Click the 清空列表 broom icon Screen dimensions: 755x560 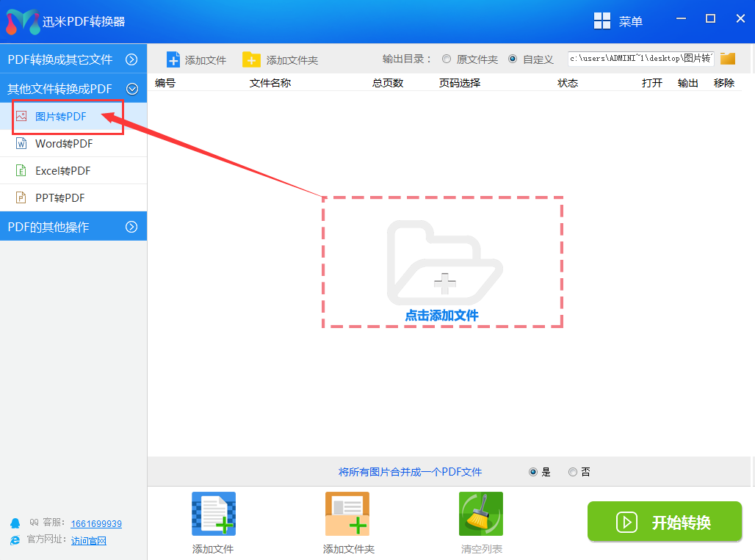[x=480, y=514]
